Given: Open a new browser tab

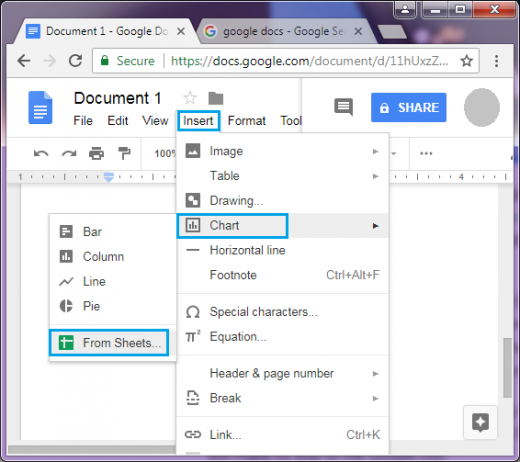Looking at the screenshot, I should [393, 32].
